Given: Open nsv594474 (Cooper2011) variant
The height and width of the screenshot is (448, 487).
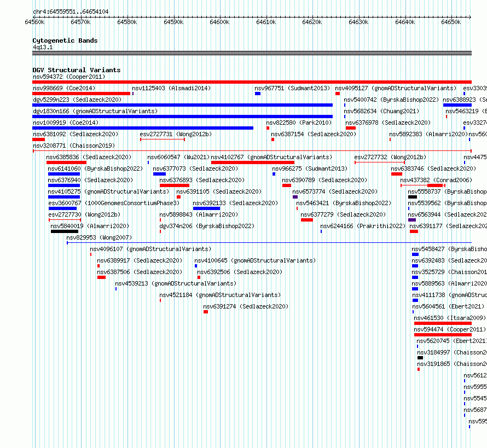Looking at the screenshot, I should coord(450,329).
